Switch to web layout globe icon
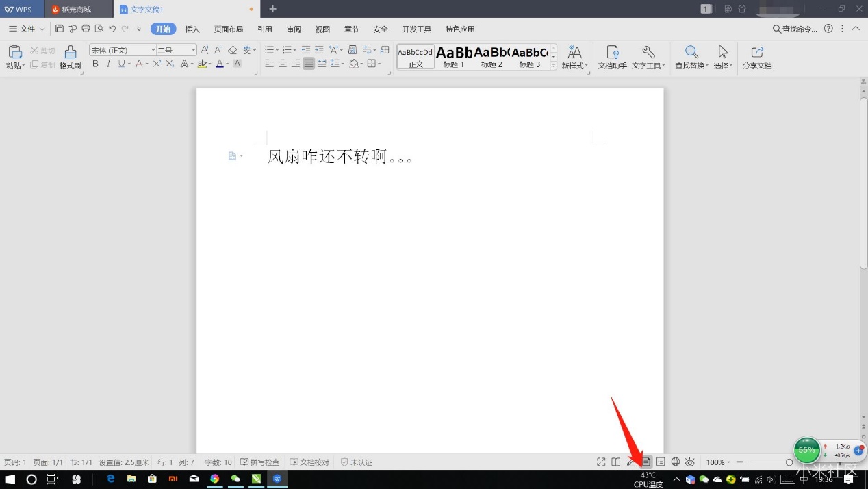This screenshot has height=489, width=868. 676,462
